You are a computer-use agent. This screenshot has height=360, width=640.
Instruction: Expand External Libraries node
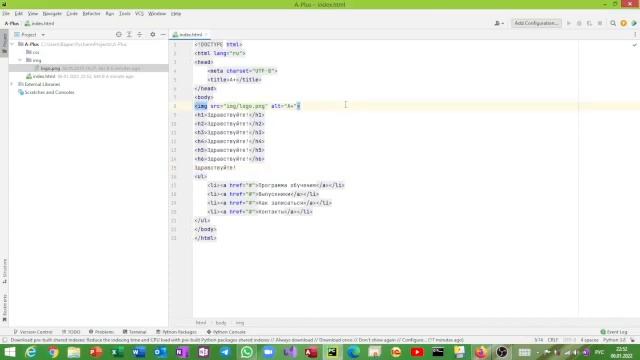[11, 84]
